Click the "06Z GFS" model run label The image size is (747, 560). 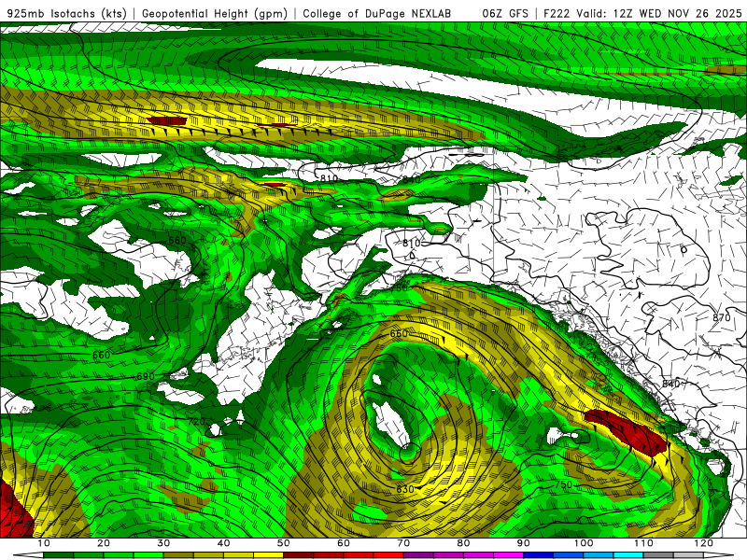coord(505,13)
